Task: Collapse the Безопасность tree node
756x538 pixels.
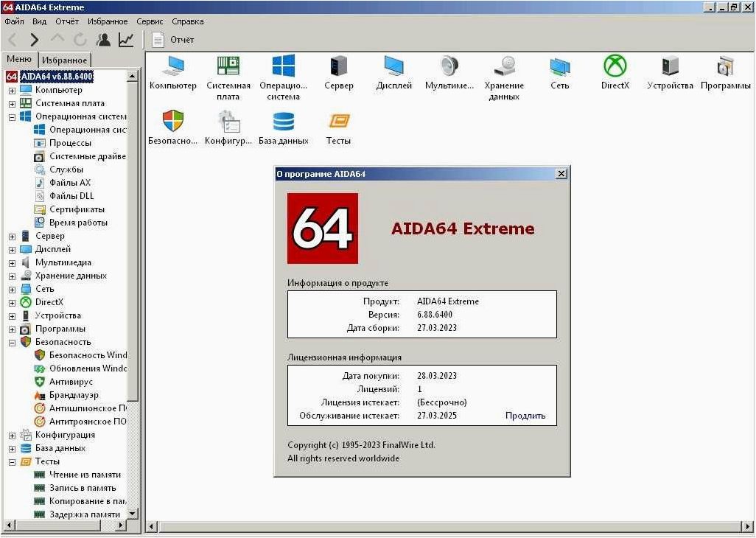Action: pyautogui.click(x=12, y=343)
